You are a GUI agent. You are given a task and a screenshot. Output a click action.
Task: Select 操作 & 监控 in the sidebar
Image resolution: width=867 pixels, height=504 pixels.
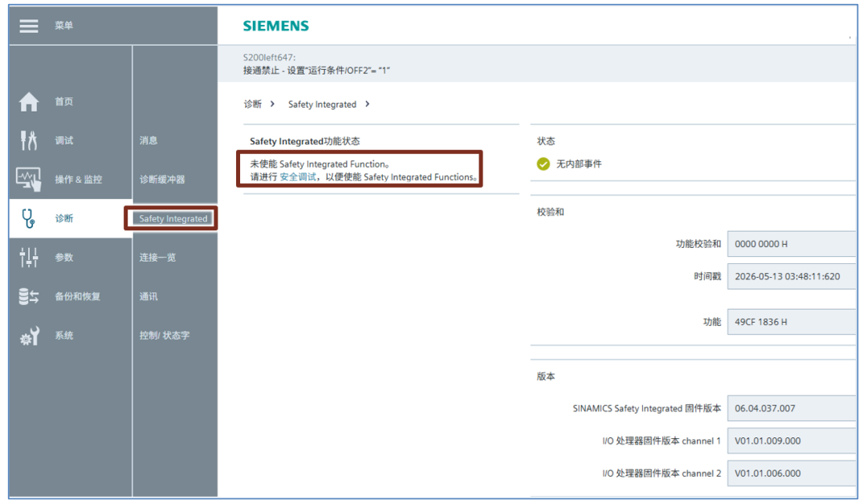click(79, 179)
